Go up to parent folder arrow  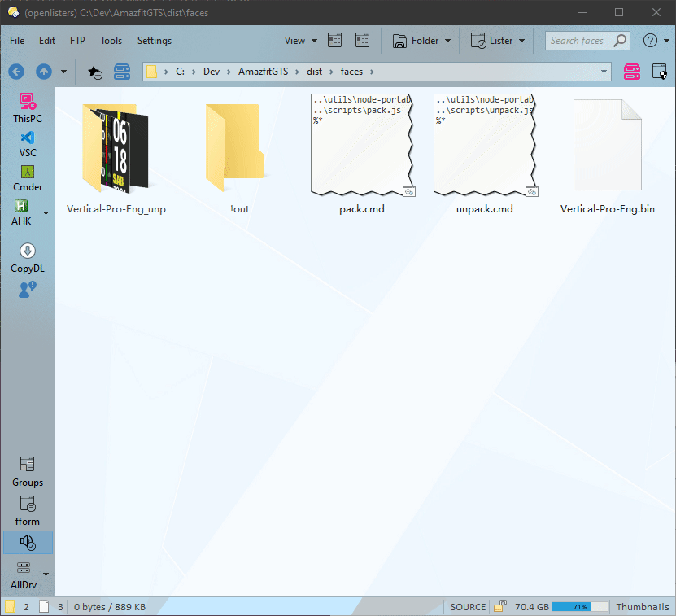point(44,72)
